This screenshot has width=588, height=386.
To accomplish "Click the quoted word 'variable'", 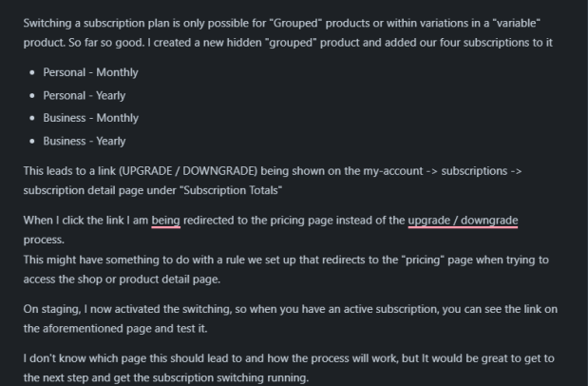I will pyautogui.click(x=517, y=23).
